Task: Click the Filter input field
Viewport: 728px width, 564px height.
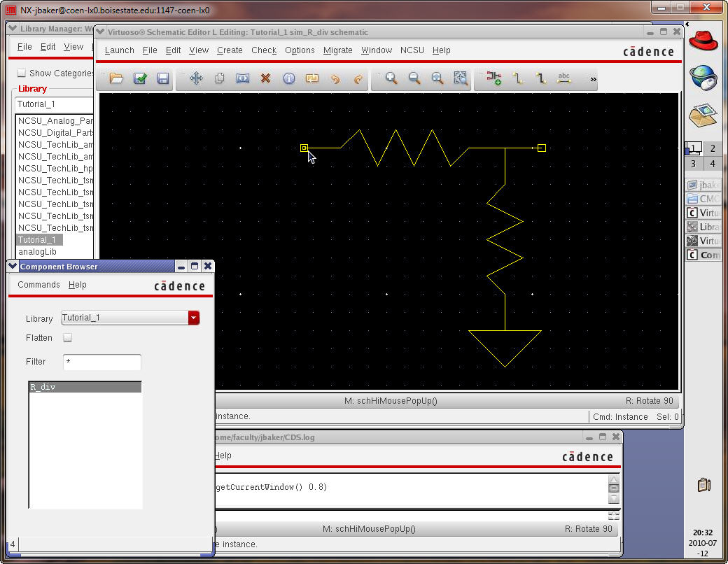Action: [102, 362]
